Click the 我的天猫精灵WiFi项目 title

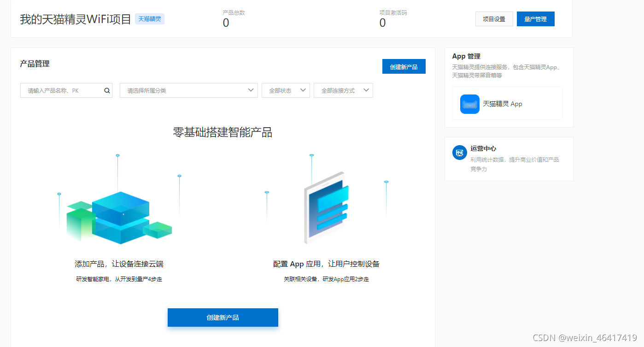pos(76,19)
